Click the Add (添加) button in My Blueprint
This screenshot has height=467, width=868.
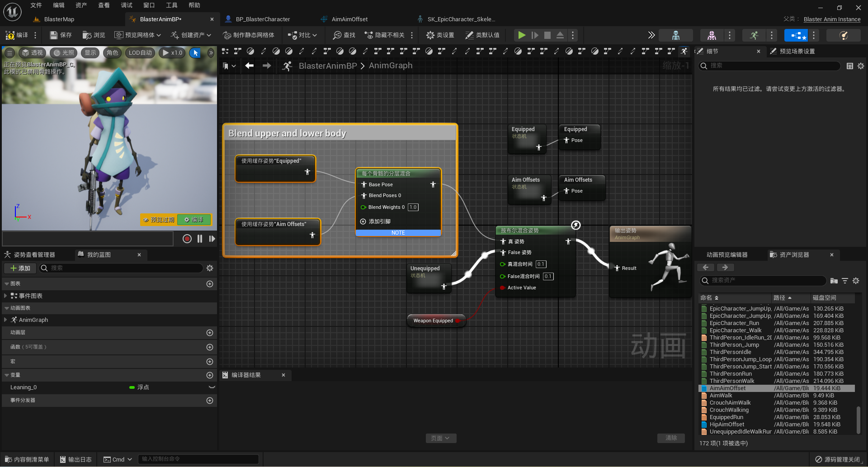point(20,268)
